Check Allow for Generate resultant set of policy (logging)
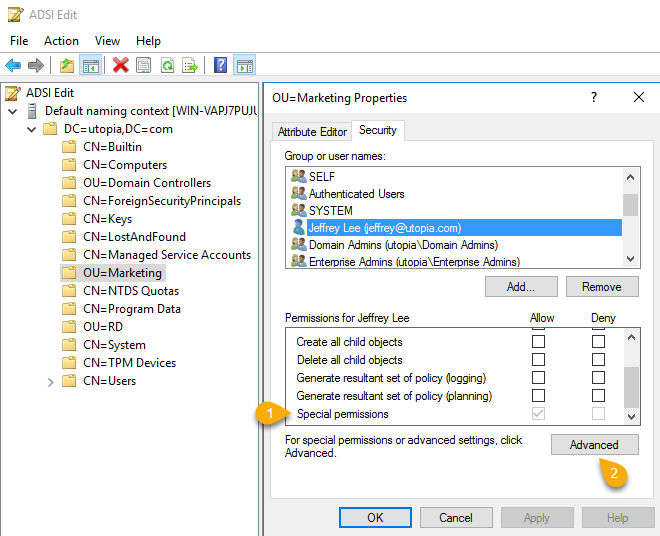This screenshot has height=536, width=660. (539, 378)
